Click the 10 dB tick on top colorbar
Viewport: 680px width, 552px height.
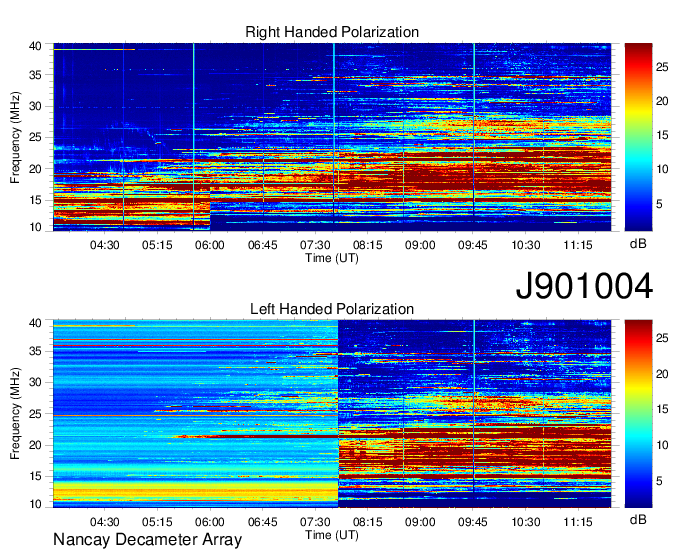(662, 170)
